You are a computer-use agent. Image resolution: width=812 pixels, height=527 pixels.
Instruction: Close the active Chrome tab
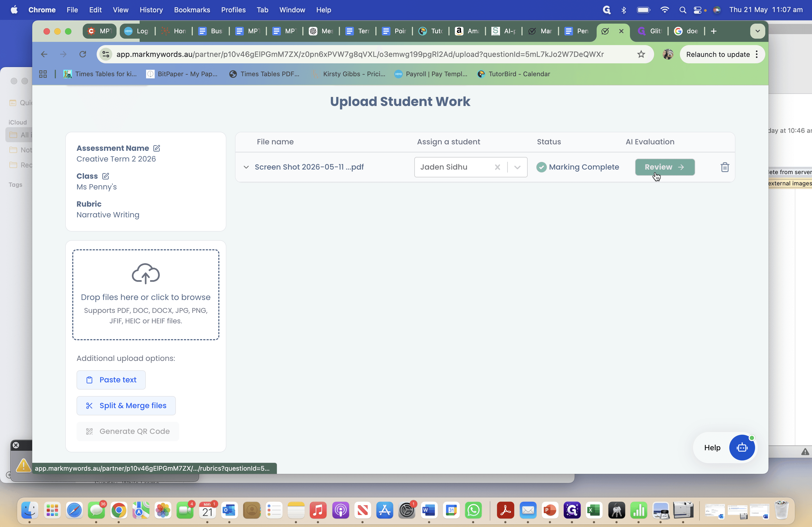(x=621, y=31)
